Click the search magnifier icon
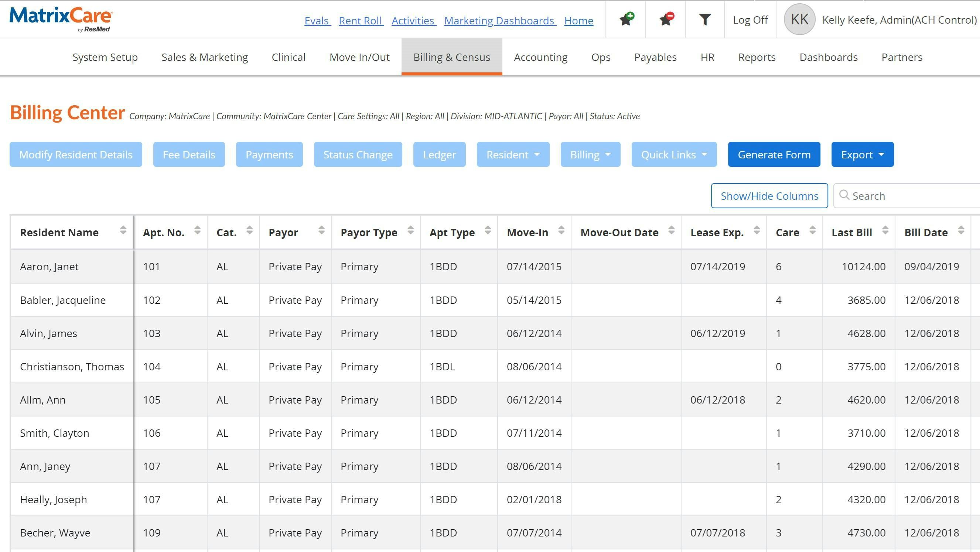Image resolution: width=980 pixels, height=552 pixels. click(x=844, y=195)
